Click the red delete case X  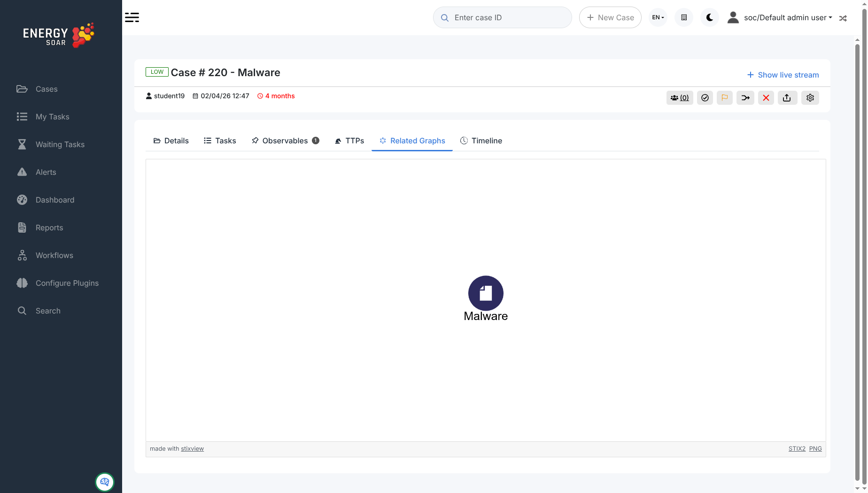[766, 98]
